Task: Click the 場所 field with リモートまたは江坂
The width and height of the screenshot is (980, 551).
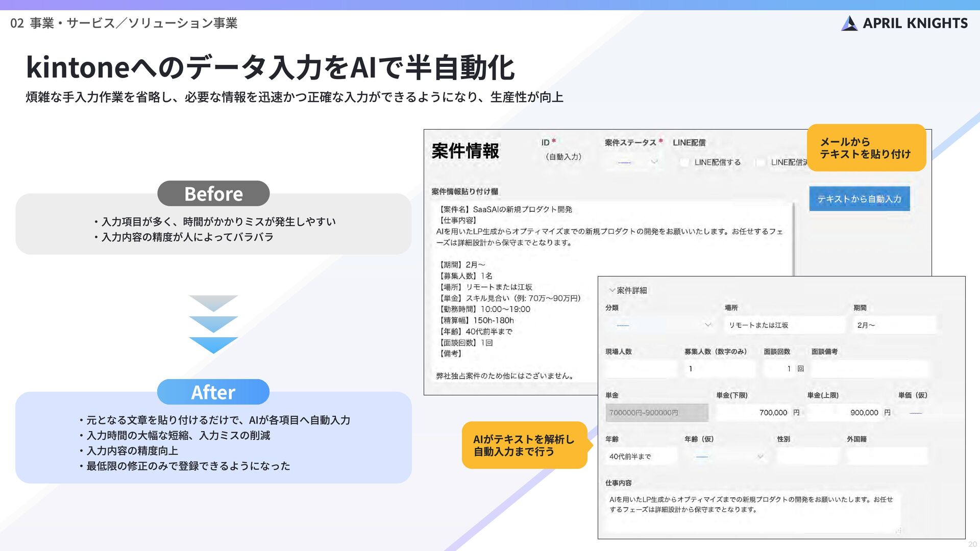Action: 785,325
